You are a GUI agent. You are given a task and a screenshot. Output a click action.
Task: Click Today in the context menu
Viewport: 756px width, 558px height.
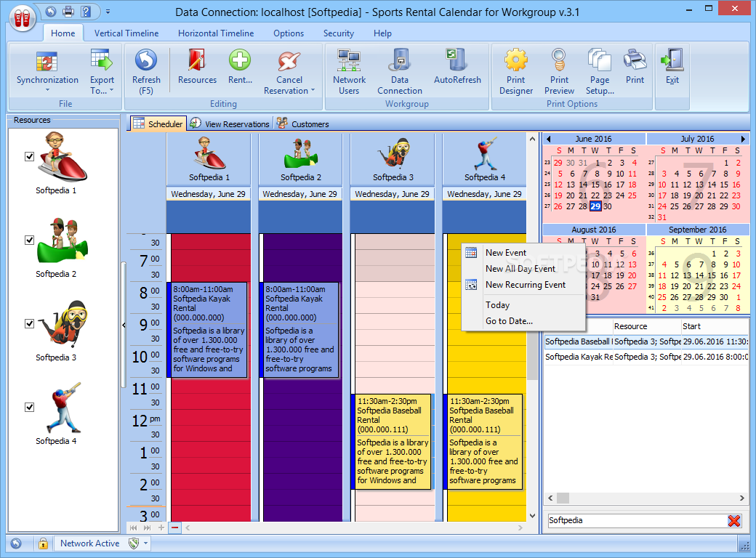[497, 305]
